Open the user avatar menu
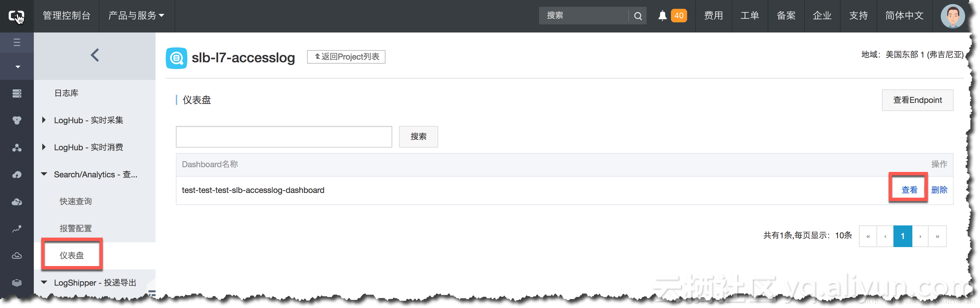Screen dimensions: 980x308 tap(953, 16)
